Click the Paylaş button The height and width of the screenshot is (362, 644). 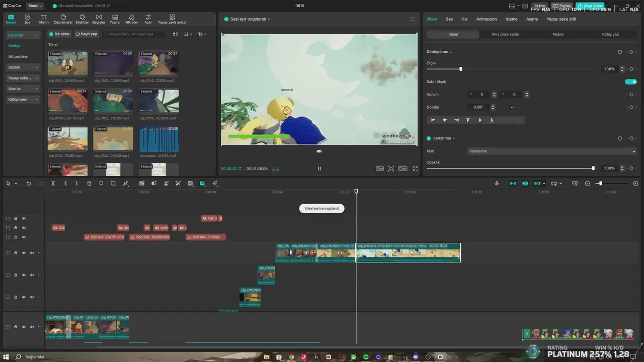coord(562,6)
